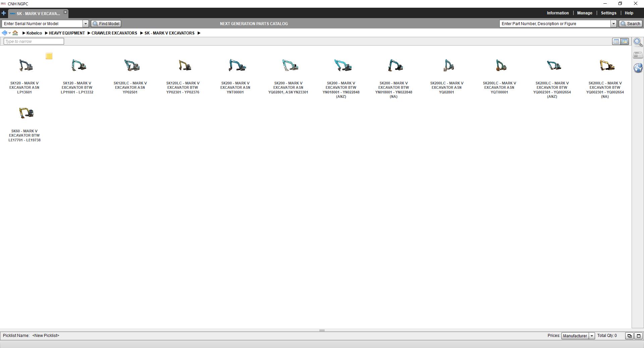The width and height of the screenshot is (644, 348).
Task: Open the back history dropdown arrow
Action: (x=9, y=33)
